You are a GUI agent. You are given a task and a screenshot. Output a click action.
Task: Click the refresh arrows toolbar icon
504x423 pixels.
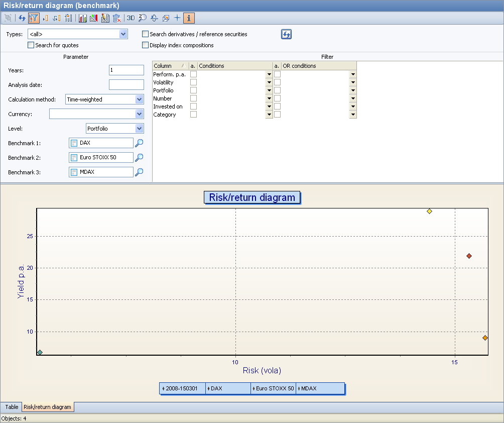tap(22, 18)
